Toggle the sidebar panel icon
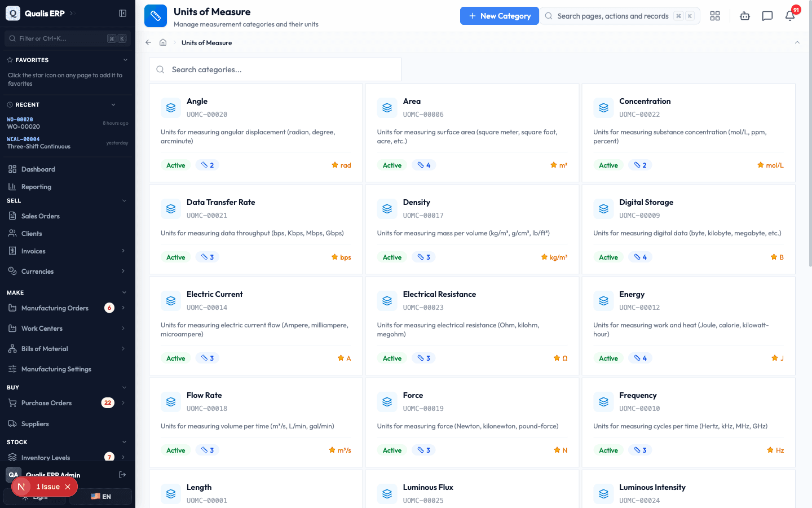 (122, 13)
